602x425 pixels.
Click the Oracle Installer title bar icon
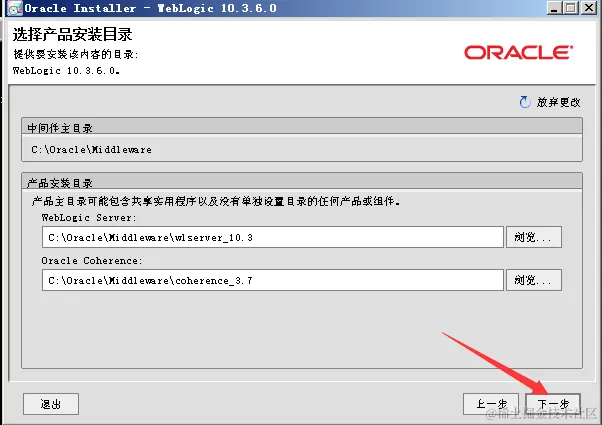[x=15, y=8]
